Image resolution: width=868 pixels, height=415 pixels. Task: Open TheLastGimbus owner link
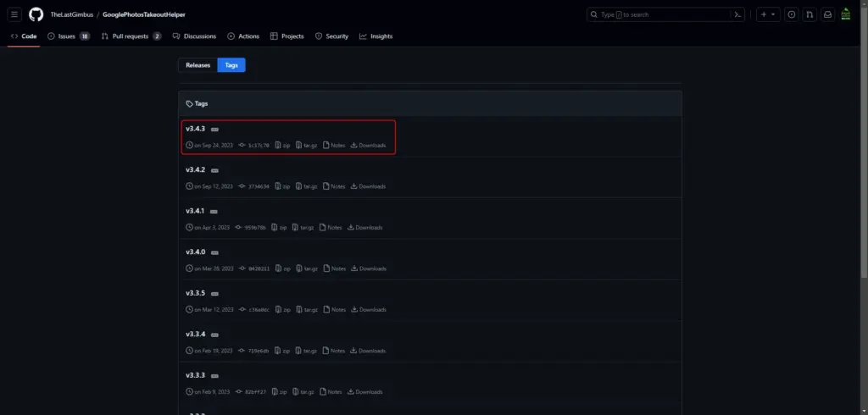click(72, 15)
